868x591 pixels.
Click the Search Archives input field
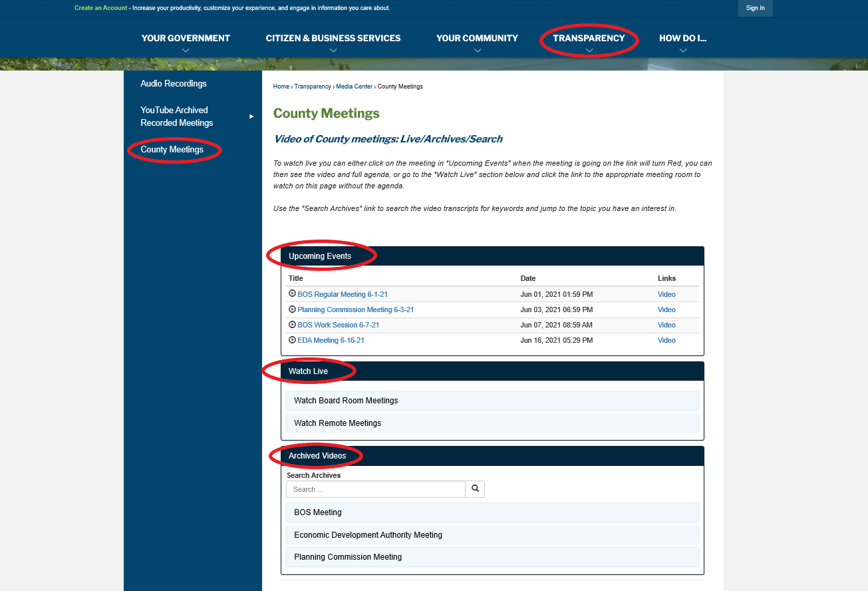point(376,489)
